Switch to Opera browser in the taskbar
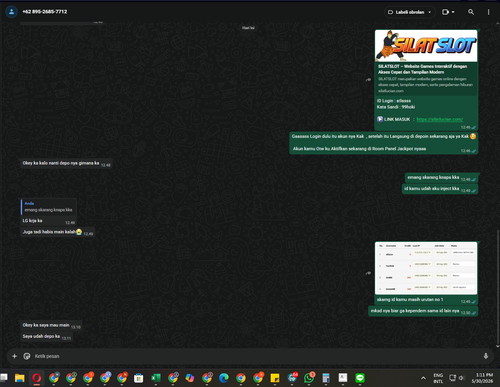The image size is (500, 387). tap(37, 378)
